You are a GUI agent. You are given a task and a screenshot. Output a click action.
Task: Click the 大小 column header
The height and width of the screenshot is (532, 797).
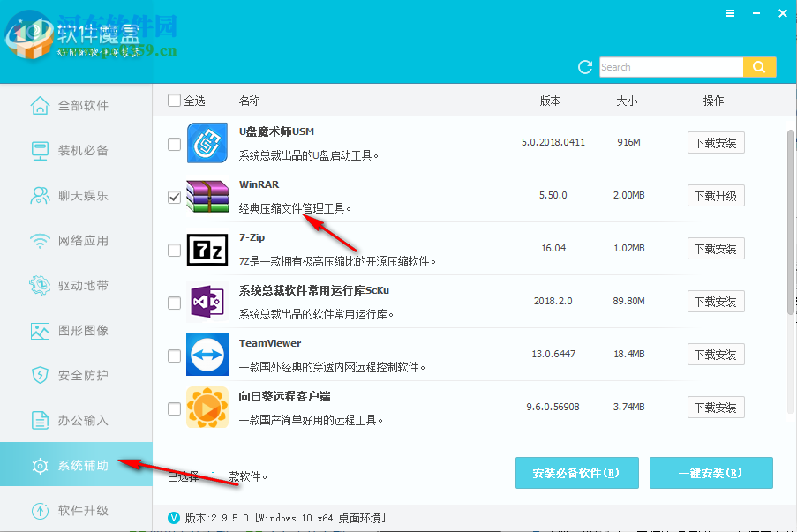[627, 101]
